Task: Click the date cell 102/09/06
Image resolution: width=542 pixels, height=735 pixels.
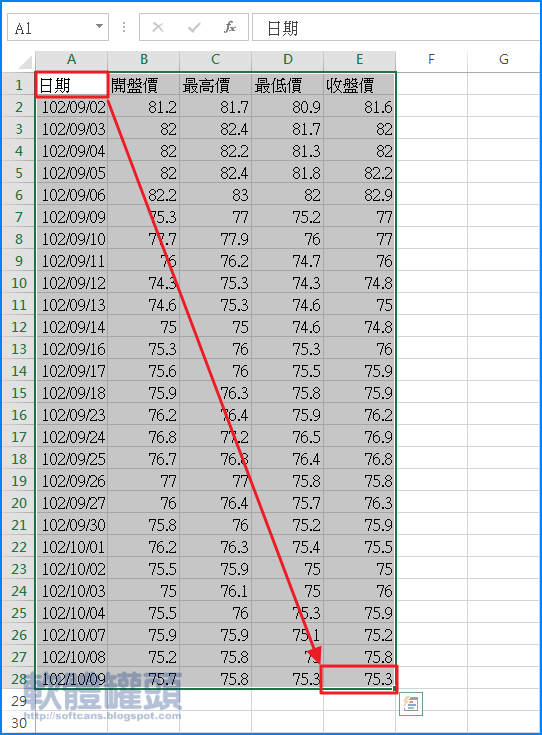Action: tap(71, 195)
